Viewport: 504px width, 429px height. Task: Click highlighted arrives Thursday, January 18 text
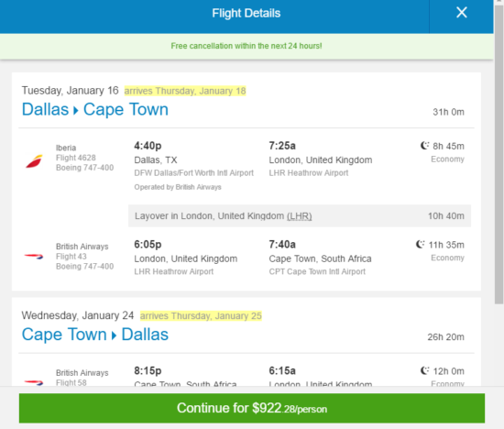coord(185,91)
